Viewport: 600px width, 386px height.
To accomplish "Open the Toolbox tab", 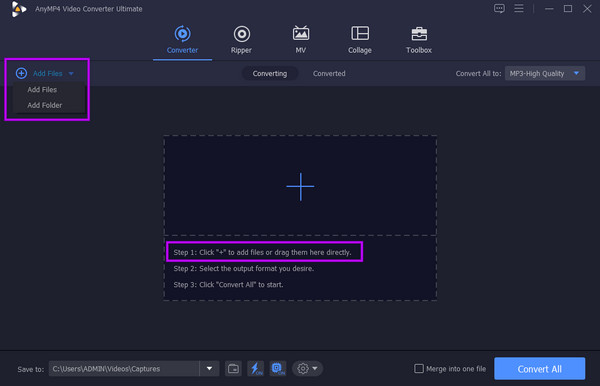I will pos(419,40).
